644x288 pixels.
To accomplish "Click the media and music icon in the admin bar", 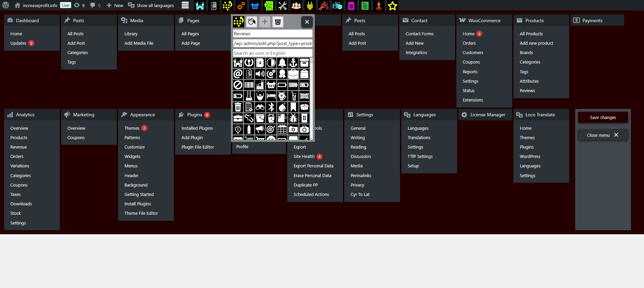I will click(338, 5).
